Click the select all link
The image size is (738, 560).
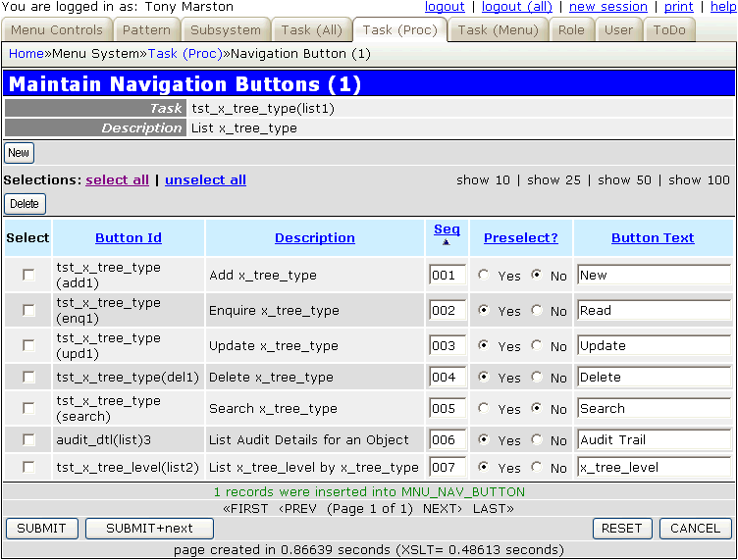[x=117, y=179]
